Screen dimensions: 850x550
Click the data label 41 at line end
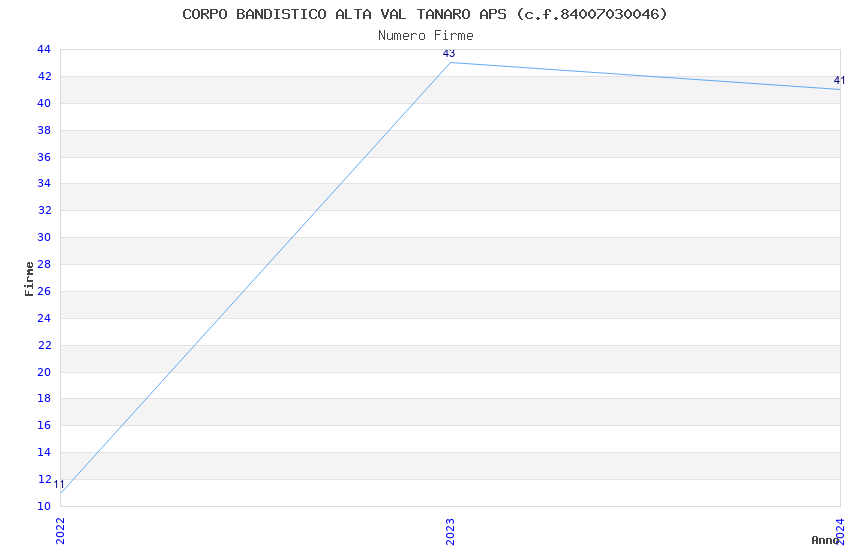(x=839, y=81)
